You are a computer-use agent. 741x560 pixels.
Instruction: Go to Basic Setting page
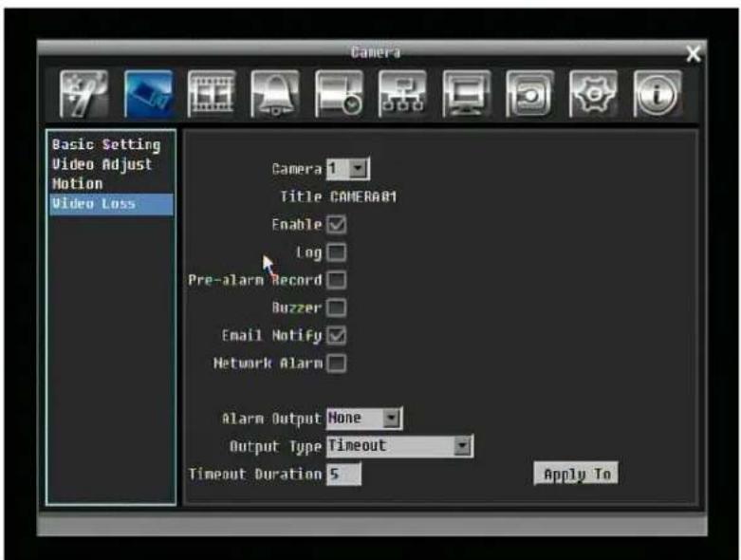[x=106, y=144]
